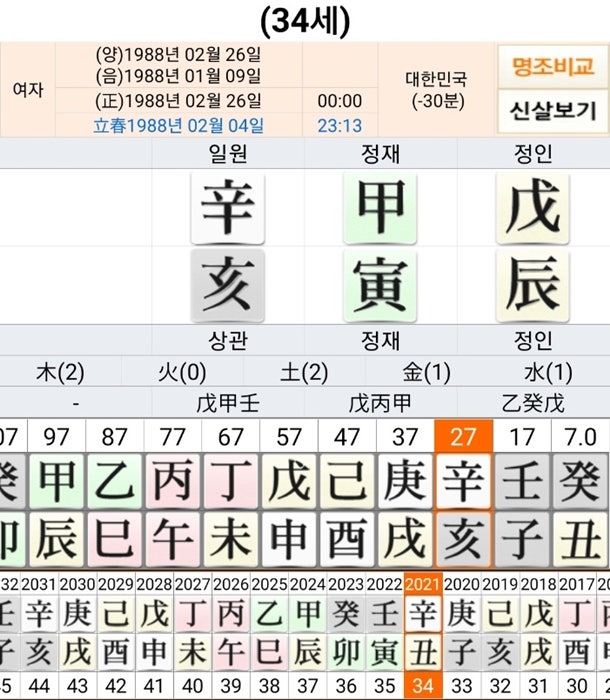Select the 甲 month stem tile
Screen dimensions: 610x700
point(380,208)
